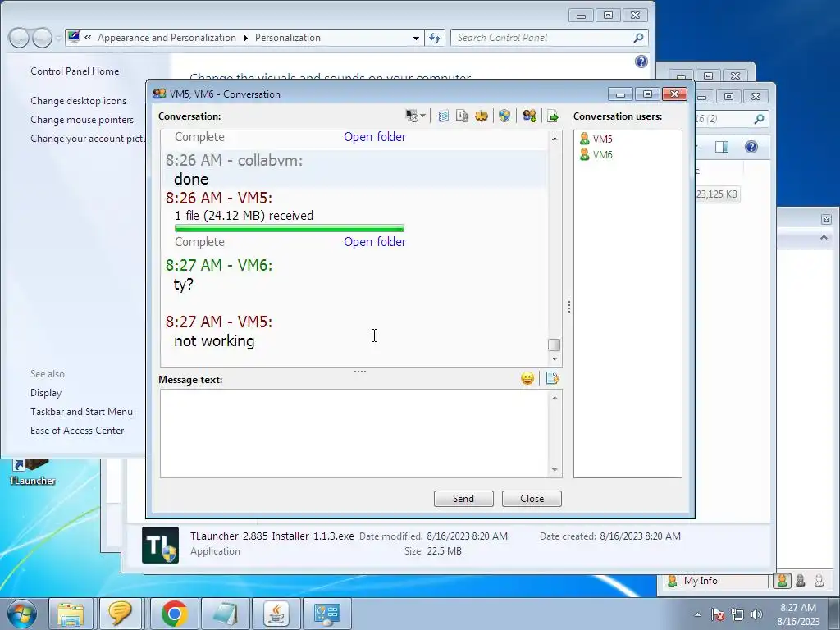Open the yellow chat bubble messenger taskbar icon
The image size is (840, 630).
[x=120, y=614]
